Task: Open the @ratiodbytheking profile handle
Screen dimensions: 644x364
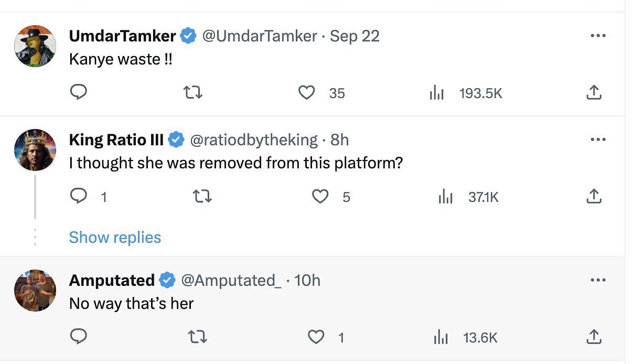Action: click(x=253, y=140)
